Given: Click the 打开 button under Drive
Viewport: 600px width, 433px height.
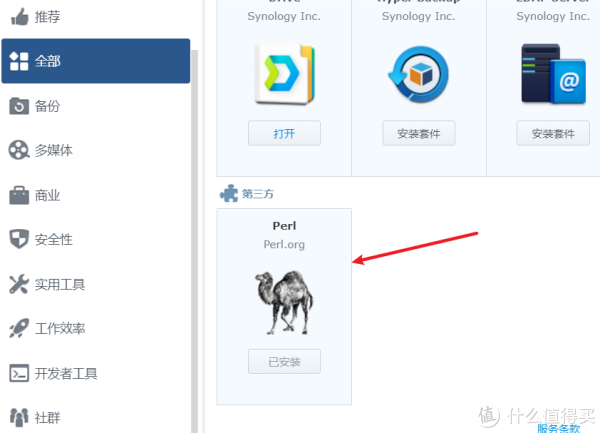Looking at the screenshot, I should pyautogui.click(x=284, y=133).
